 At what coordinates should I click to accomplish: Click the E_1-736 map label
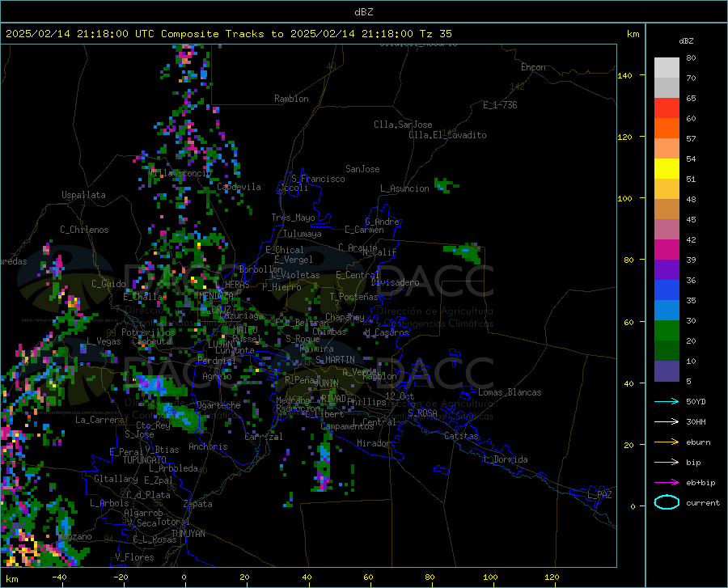pyautogui.click(x=500, y=105)
